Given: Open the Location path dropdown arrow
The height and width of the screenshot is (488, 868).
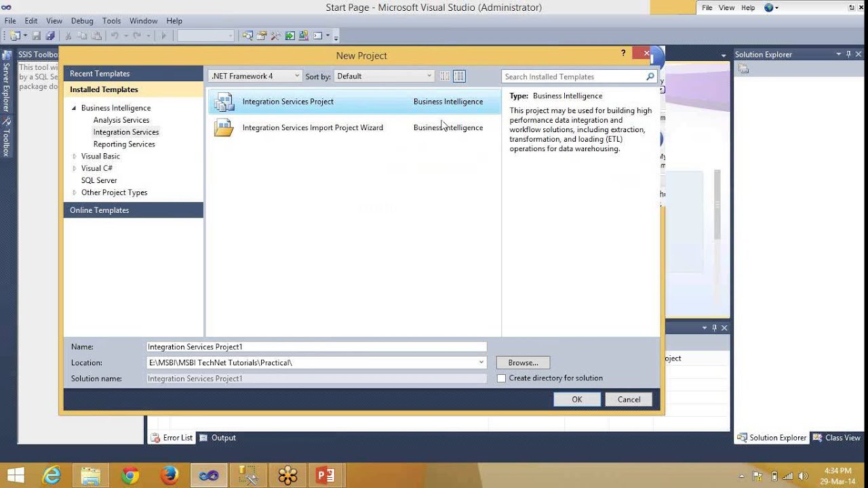Looking at the screenshot, I should point(481,363).
